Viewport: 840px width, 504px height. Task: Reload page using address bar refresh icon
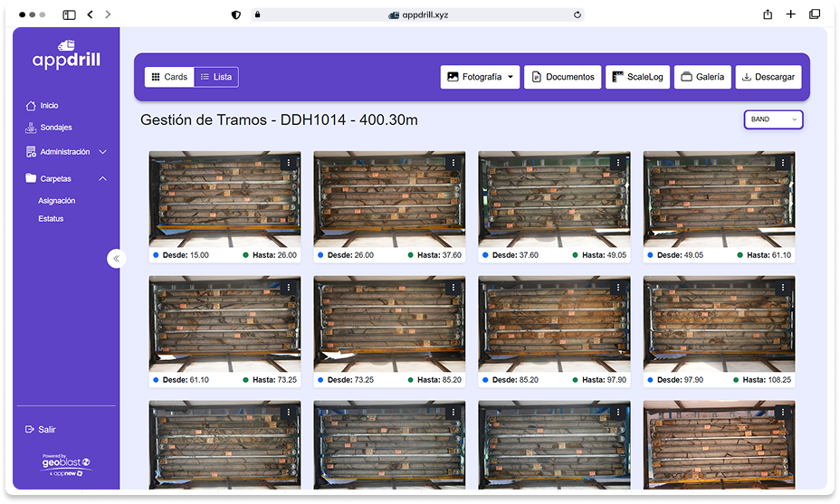577,14
